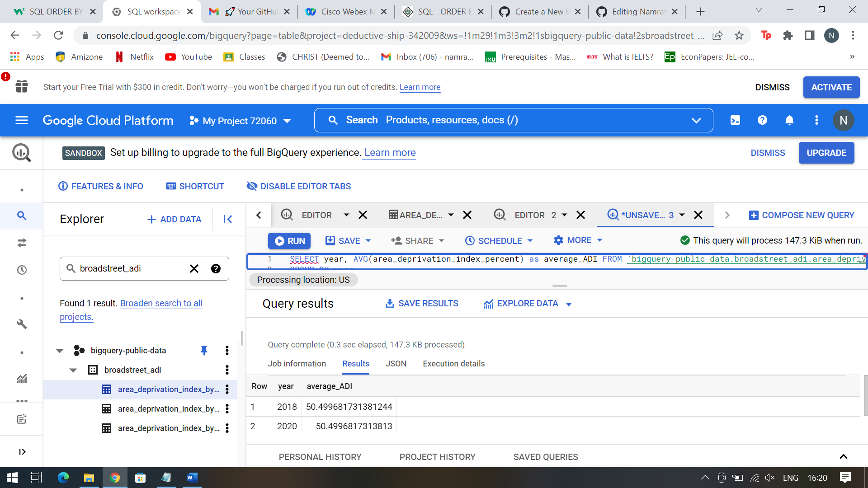The width and height of the screenshot is (868, 488).
Task: Open File Explorer from the taskbar
Action: click(x=89, y=478)
